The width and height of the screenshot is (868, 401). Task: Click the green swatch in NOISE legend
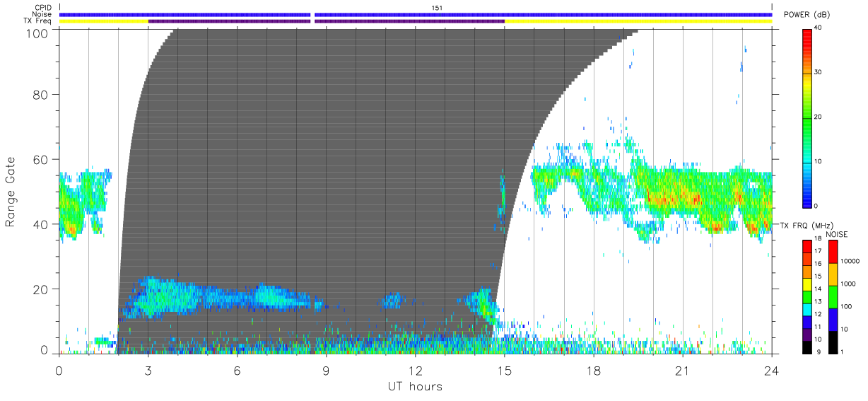pos(833,297)
